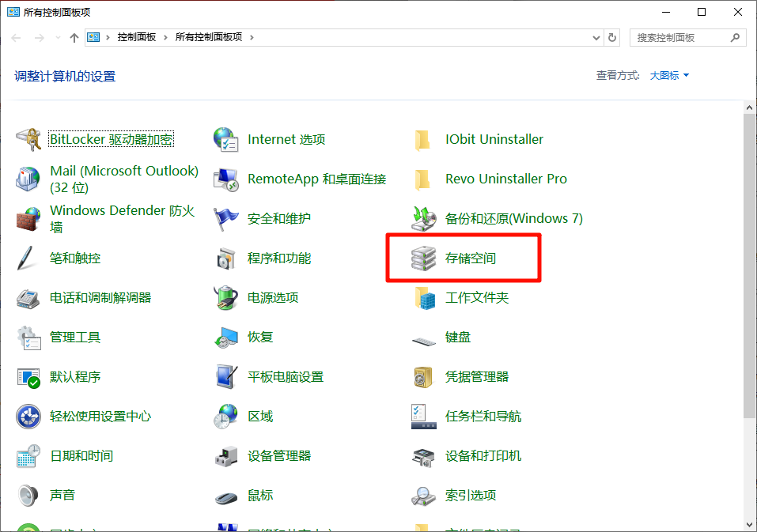
Task: Open the Mail (Microsoft Outlook) icon
Action: (x=28, y=179)
